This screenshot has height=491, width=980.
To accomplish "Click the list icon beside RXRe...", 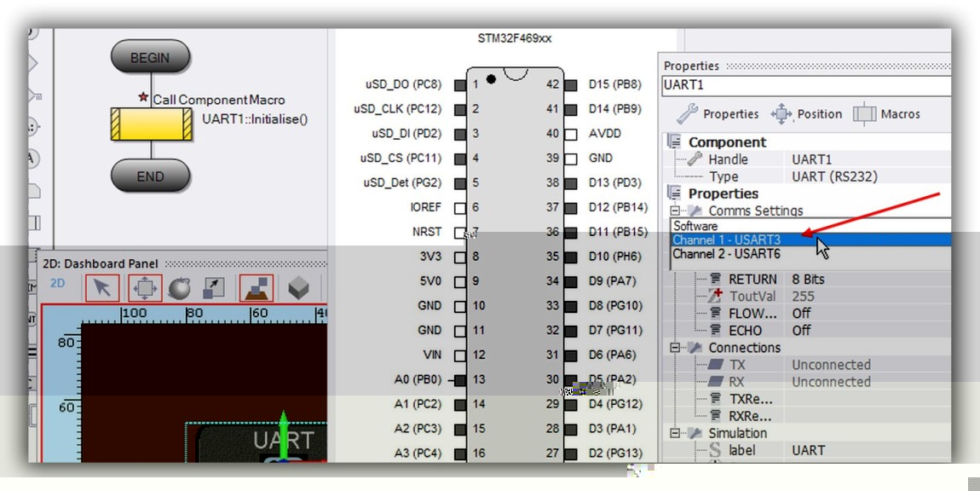I will click(x=715, y=416).
